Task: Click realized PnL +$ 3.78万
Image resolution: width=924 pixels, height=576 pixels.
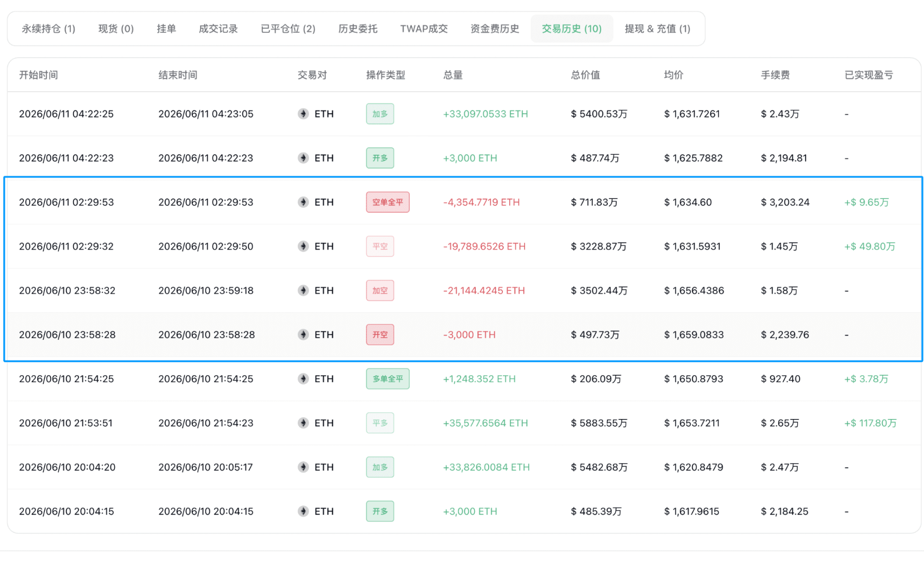Action: pos(866,378)
